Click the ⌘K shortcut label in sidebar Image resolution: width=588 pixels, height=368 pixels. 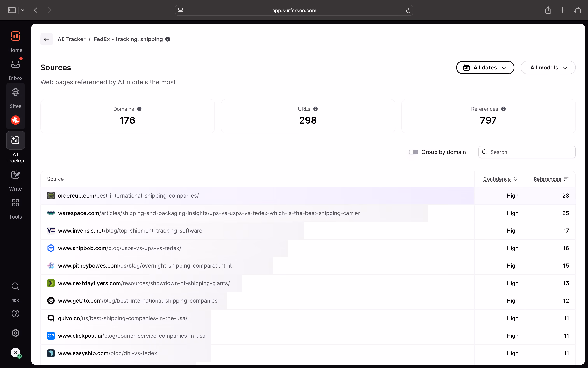pyautogui.click(x=15, y=300)
